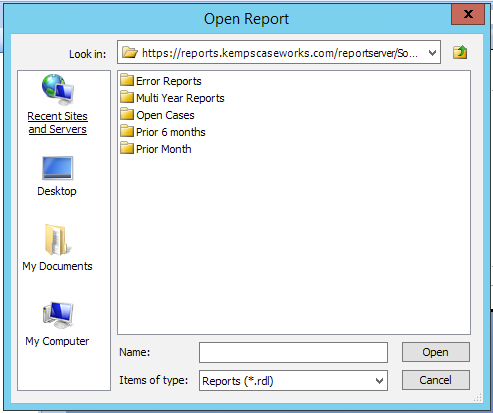Click the report server URL text

point(280,53)
